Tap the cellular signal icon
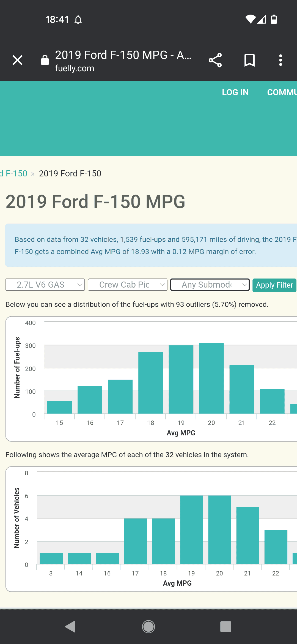Viewport: 297px width, 644px height. tap(262, 19)
